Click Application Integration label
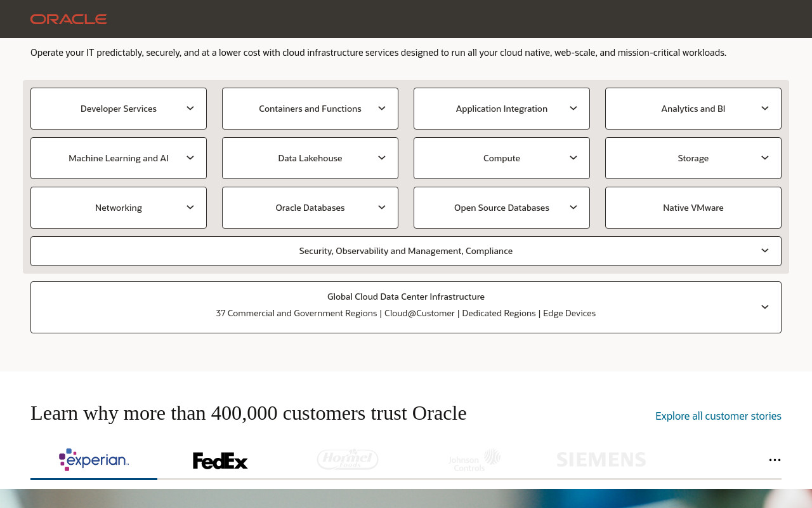This screenshot has height=508, width=812. [502, 109]
